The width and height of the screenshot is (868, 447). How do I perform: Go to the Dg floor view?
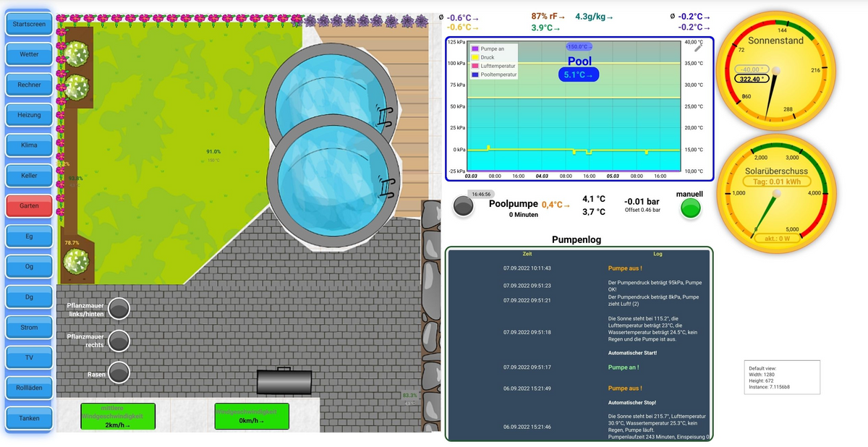tap(30, 297)
